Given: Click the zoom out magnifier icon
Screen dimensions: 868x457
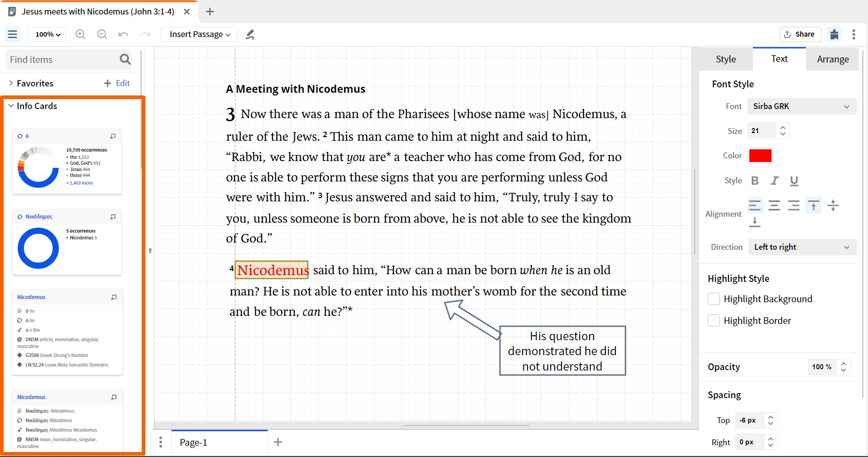Looking at the screenshot, I should (102, 34).
